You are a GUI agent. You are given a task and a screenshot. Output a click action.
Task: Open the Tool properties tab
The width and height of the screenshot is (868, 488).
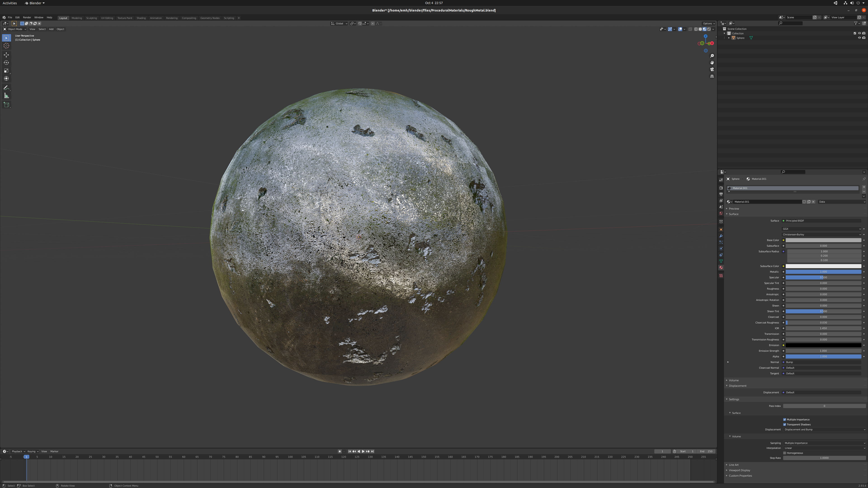(721, 180)
